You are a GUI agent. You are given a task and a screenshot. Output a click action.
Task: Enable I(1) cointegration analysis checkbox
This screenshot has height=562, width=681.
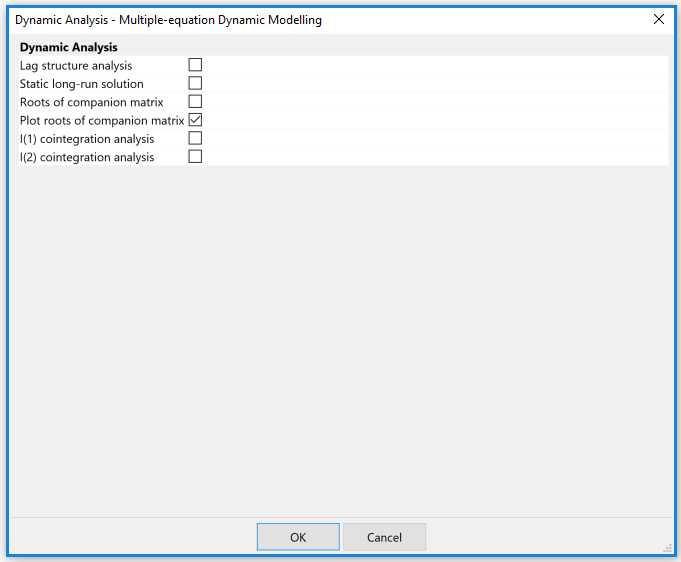coord(195,138)
